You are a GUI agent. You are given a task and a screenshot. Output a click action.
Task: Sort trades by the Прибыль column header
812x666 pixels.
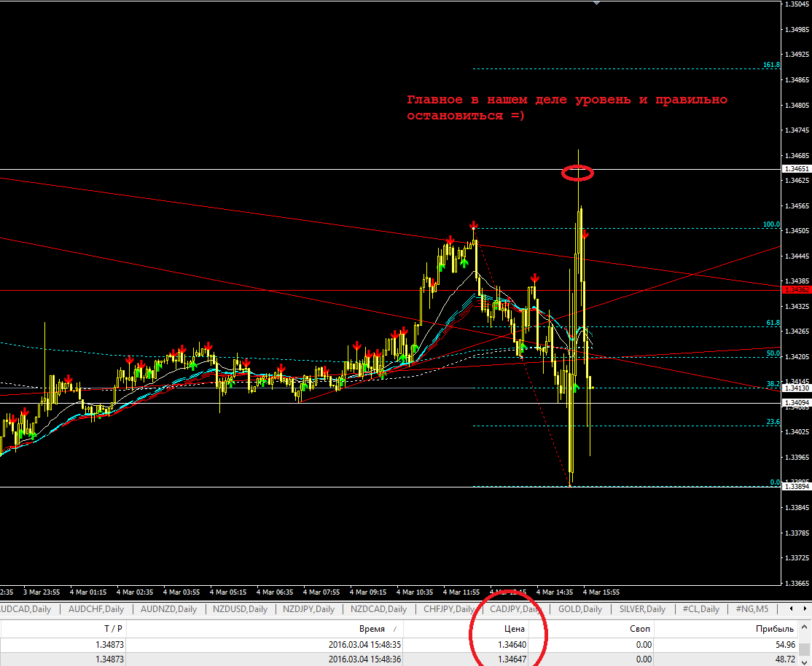click(775, 629)
